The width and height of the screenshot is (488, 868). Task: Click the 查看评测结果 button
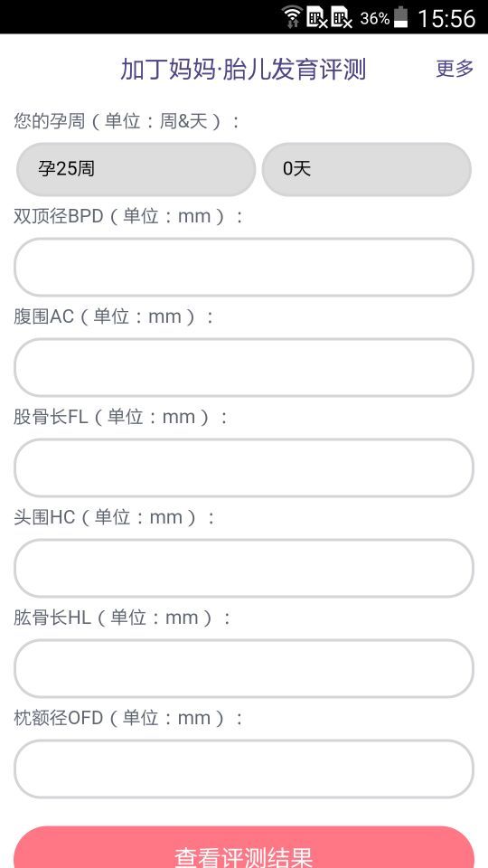click(244, 848)
